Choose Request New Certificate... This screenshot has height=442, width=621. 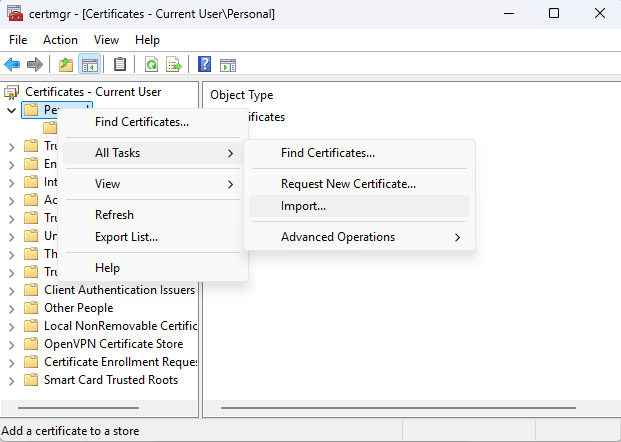(x=359, y=184)
